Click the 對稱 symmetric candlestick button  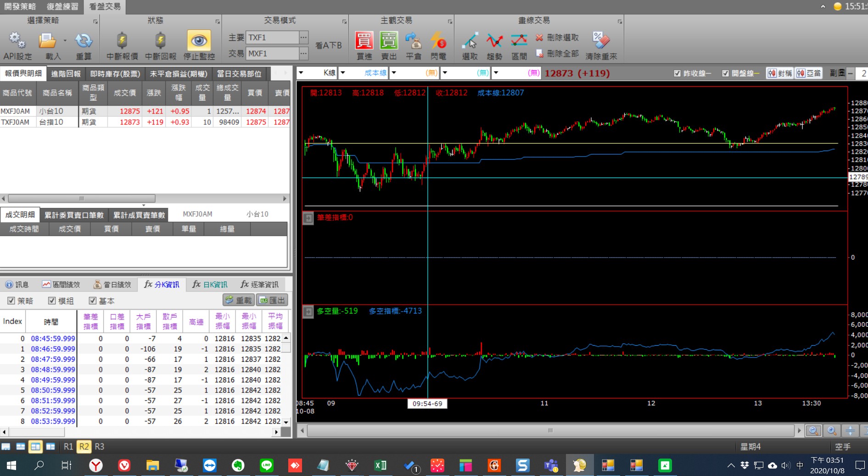[x=780, y=73]
